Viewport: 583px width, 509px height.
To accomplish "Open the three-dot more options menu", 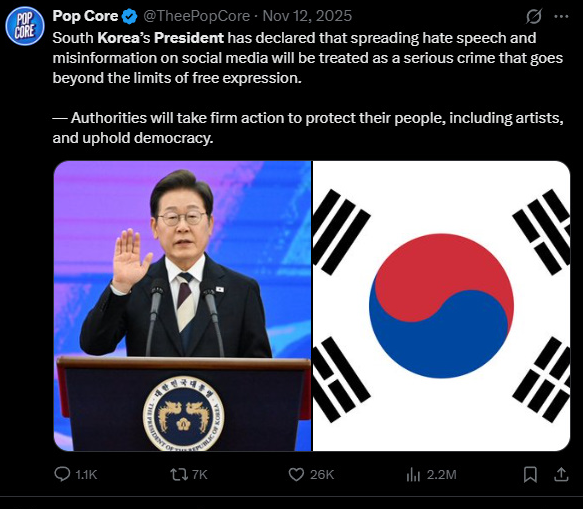I will (x=561, y=16).
